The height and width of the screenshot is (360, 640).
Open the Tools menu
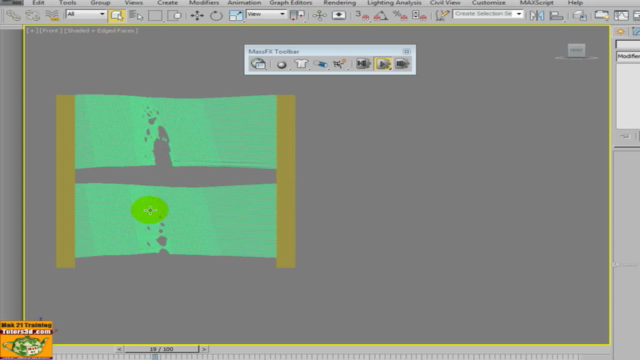pyautogui.click(x=67, y=2)
